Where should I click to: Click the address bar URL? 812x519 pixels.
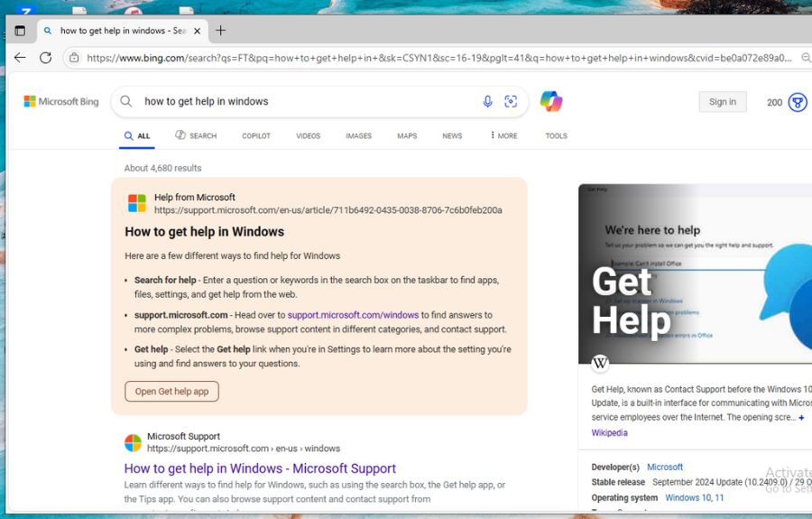point(439,58)
